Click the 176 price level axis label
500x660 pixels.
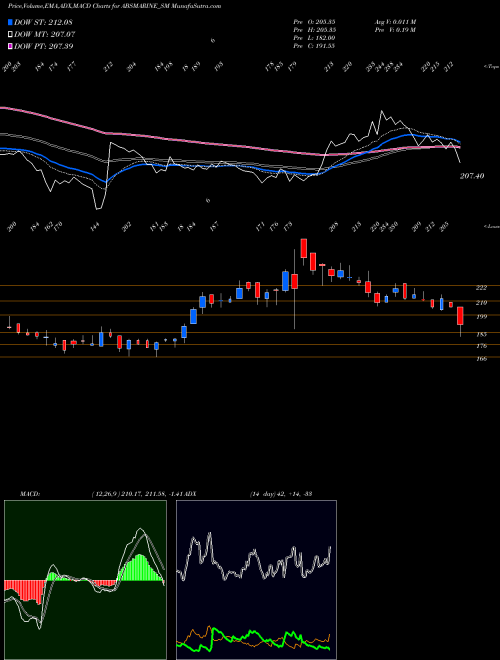pyautogui.click(x=481, y=346)
